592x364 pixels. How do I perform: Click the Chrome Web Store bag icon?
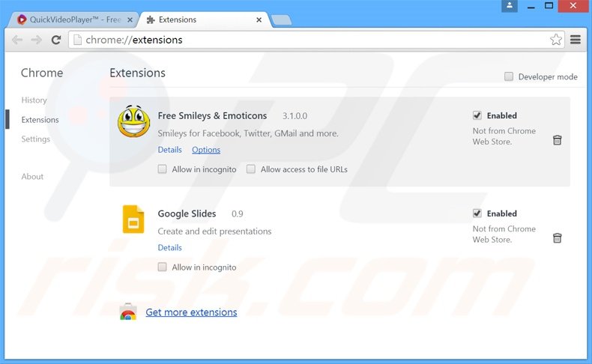coord(128,312)
